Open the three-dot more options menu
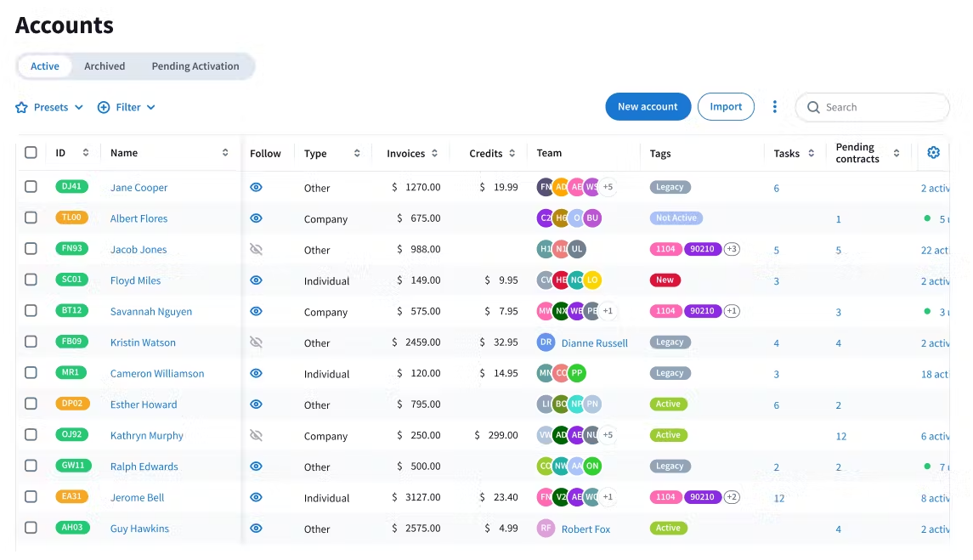 point(774,107)
